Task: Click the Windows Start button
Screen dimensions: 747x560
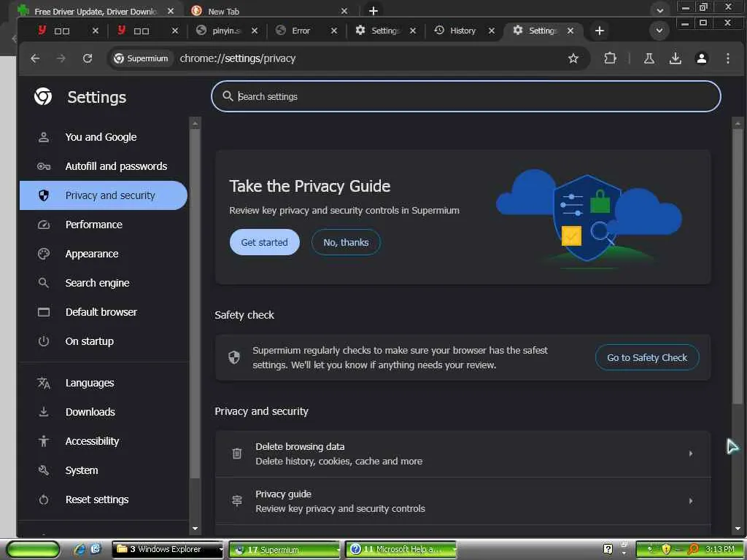Action: pos(32,550)
